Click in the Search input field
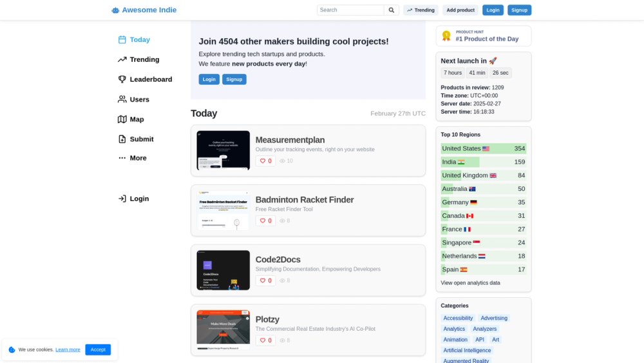The width and height of the screenshot is (644, 363). pos(350,10)
